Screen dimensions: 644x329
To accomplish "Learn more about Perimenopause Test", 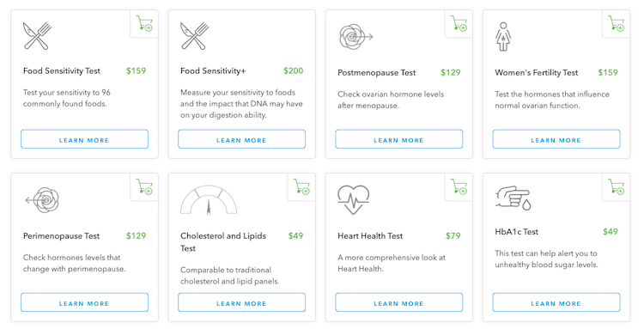I will (84, 302).
